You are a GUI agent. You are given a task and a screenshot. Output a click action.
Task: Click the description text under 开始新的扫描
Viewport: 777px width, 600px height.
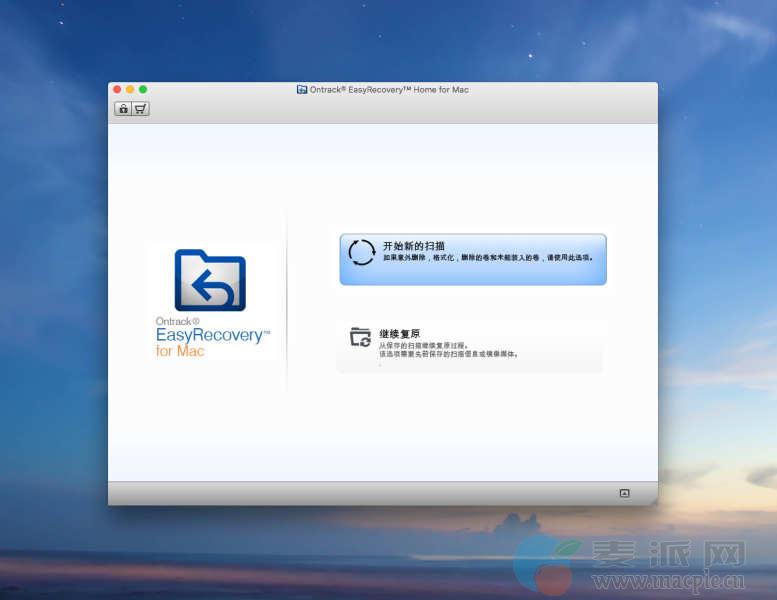point(488,258)
